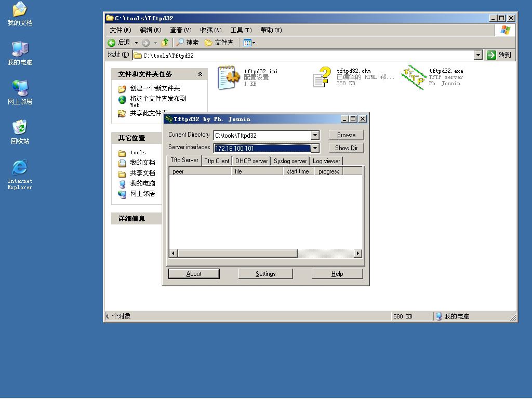Collapse the 文件和文件夹任务 panel

click(x=200, y=74)
